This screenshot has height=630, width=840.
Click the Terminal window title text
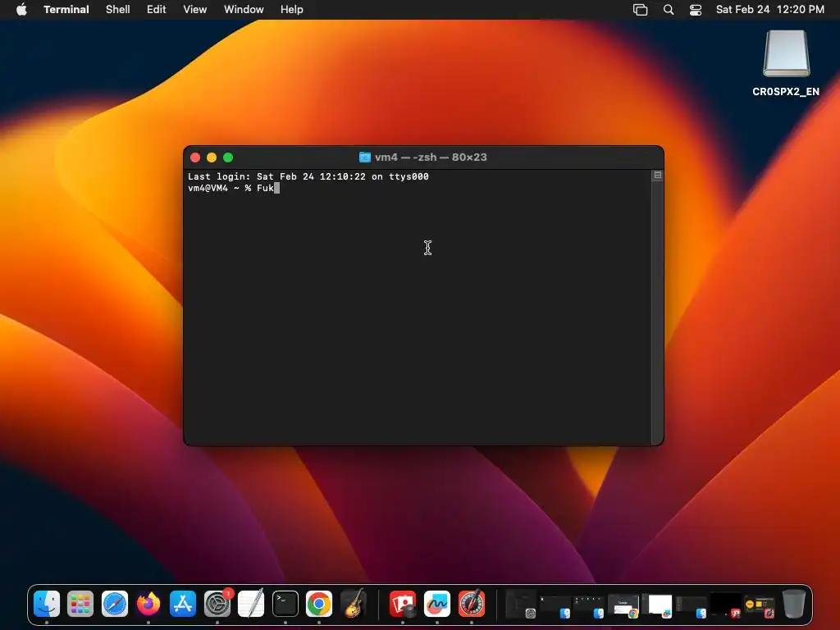point(431,157)
